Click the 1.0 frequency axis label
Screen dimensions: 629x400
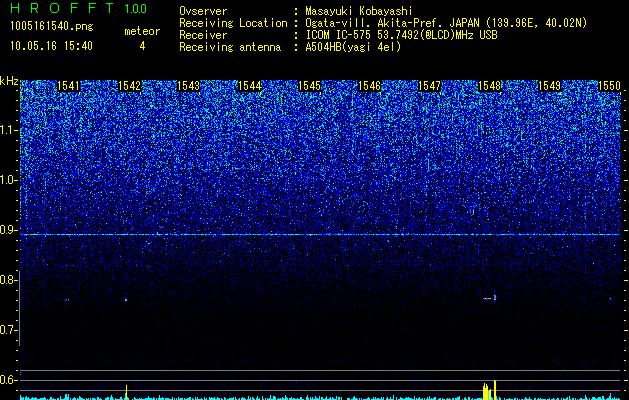8,180
